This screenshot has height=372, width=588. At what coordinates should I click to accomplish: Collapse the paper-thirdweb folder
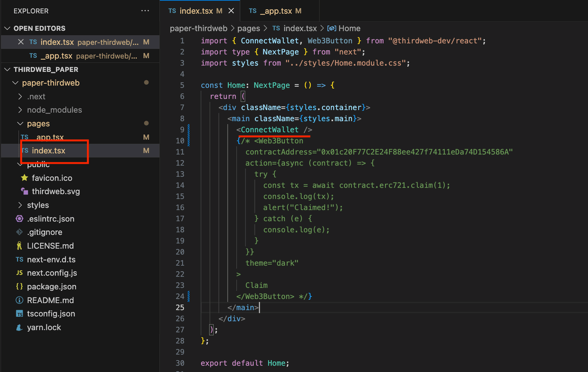(x=16, y=83)
